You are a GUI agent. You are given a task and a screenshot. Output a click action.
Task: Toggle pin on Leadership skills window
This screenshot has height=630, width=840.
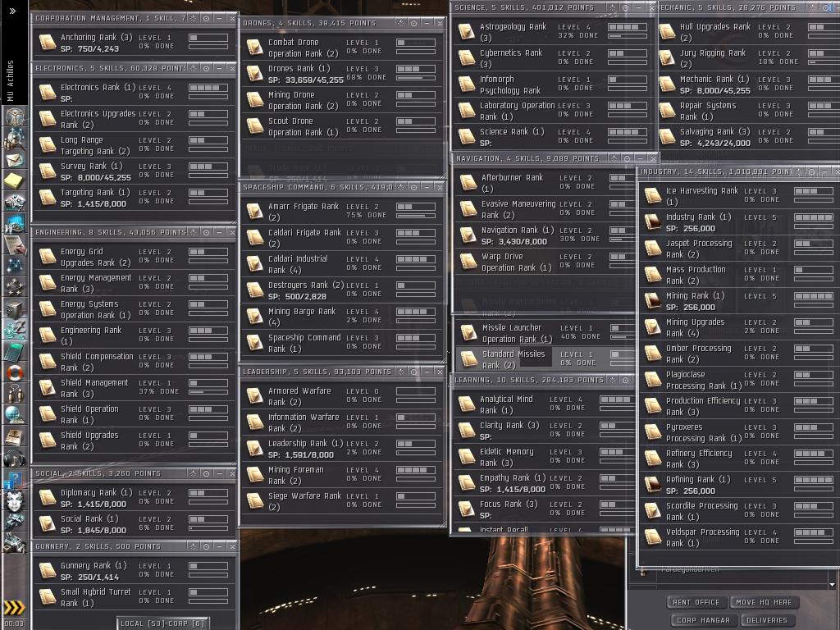(400, 372)
